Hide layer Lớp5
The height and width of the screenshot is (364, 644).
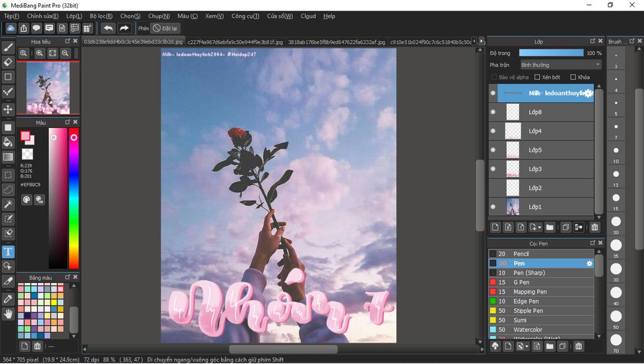[493, 150]
